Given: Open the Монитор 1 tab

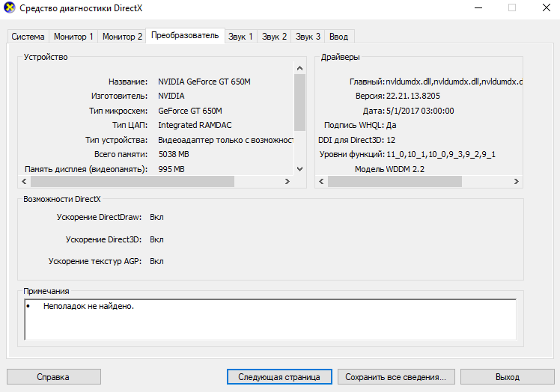Looking at the screenshot, I should click(x=73, y=37).
